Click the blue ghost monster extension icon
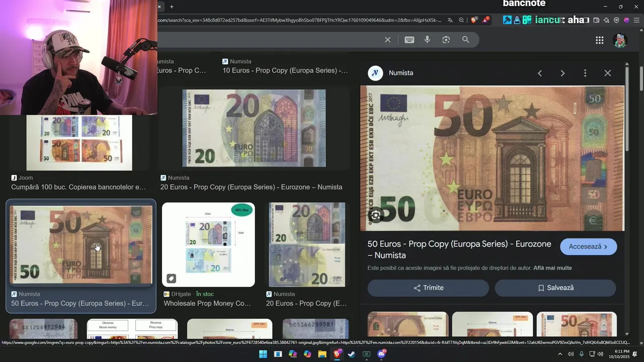This screenshot has height=362, width=644. tap(517, 20)
